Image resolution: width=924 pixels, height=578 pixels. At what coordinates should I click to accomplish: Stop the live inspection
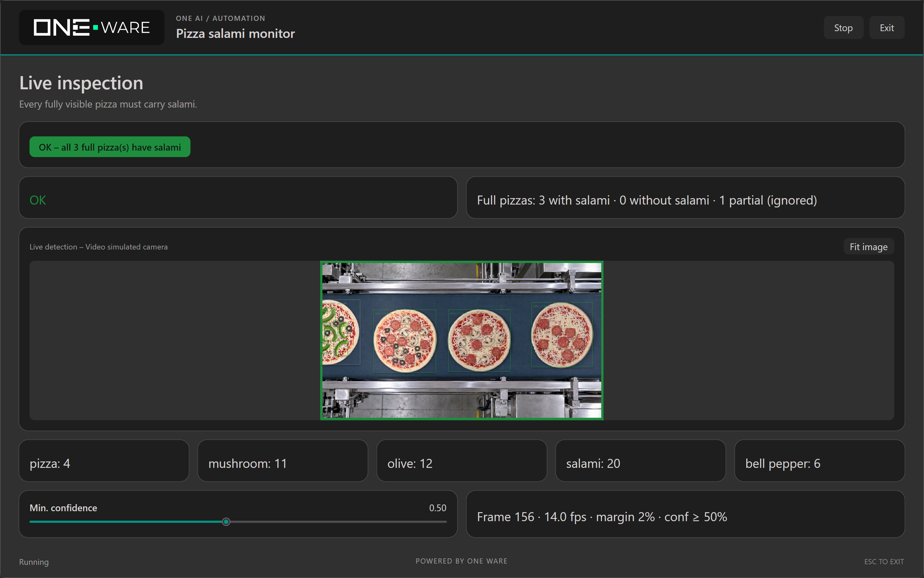843,28
